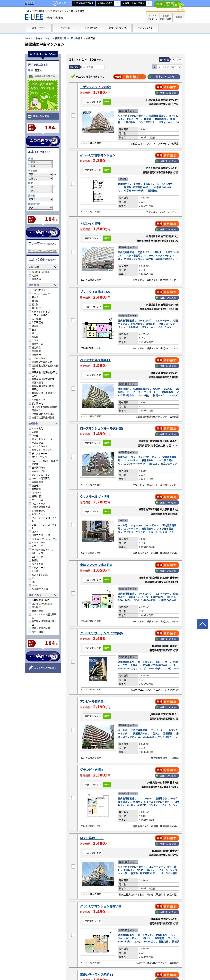Open 価格 上限なし dropdown

(40, 166)
